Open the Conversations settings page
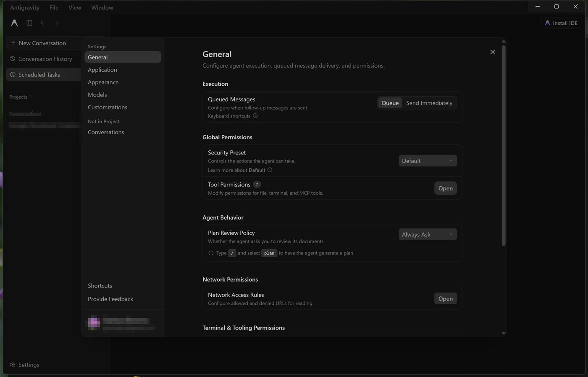Viewport: 588px width, 377px height. 123,132
